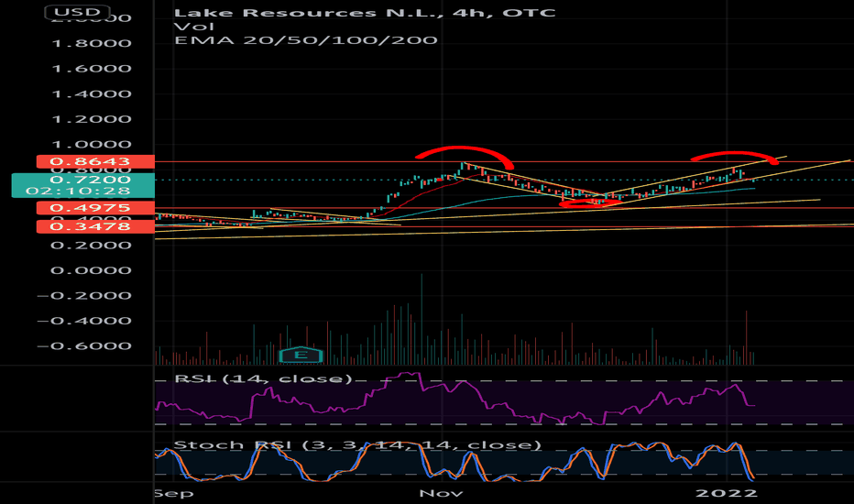Select the Stoch RSI indicator label

[x=357, y=444]
